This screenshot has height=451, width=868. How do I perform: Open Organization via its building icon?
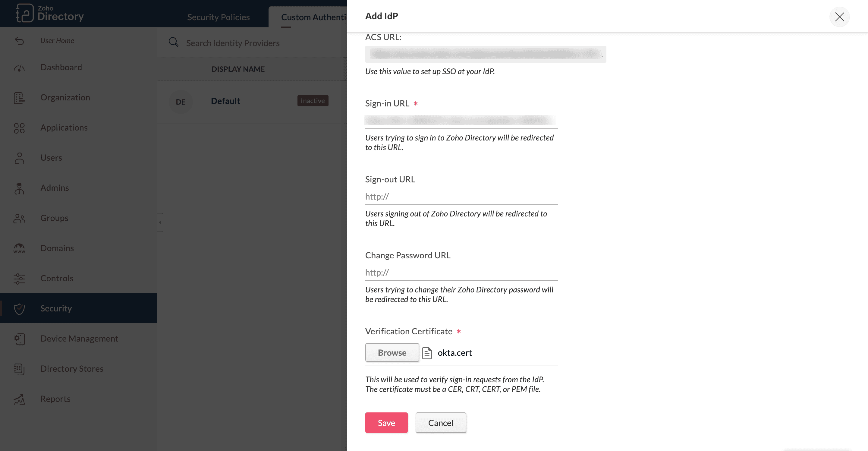click(x=19, y=98)
